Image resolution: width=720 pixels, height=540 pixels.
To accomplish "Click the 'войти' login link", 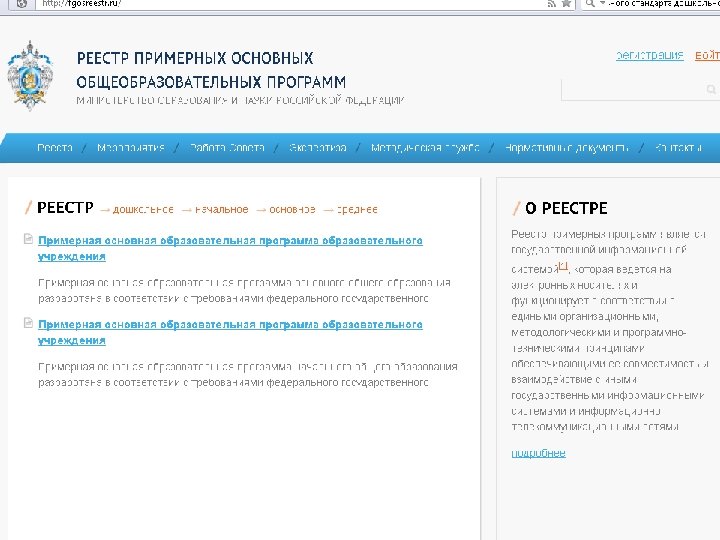I will point(707,56).
